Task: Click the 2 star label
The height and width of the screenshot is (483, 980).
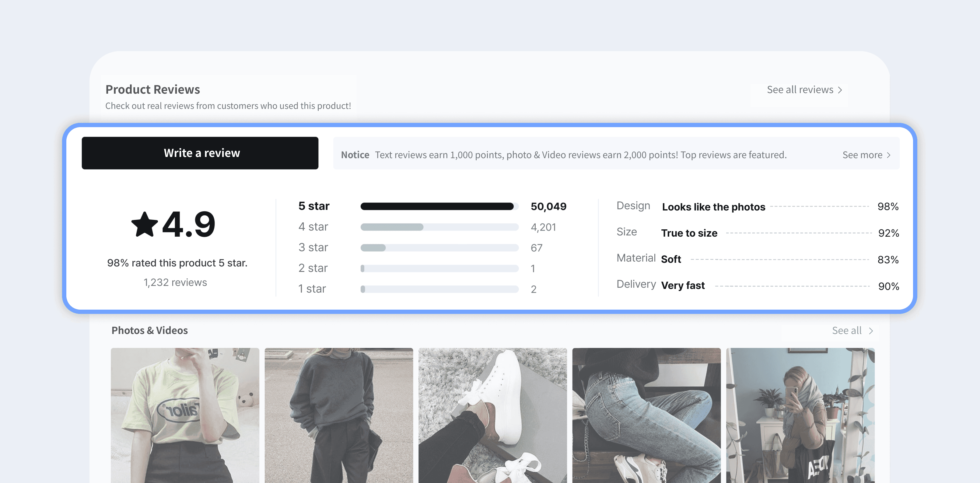Action: [x=313, y=268]
